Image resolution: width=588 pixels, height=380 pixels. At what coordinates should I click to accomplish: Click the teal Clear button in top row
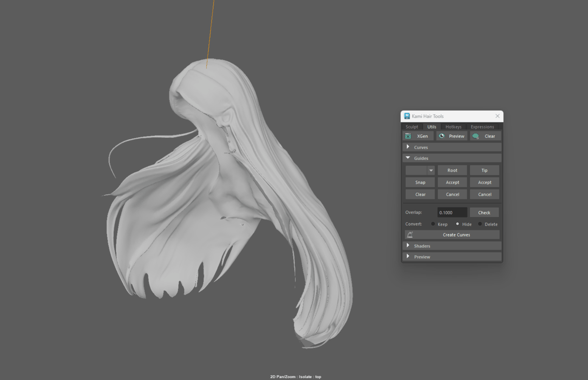click(x=486, y=136)
